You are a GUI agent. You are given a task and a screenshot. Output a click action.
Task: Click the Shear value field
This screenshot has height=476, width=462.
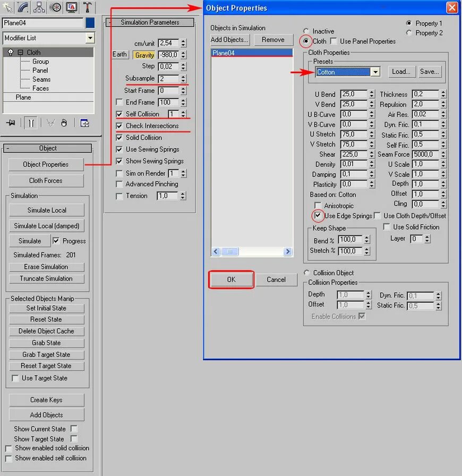(x=354, y=154)
